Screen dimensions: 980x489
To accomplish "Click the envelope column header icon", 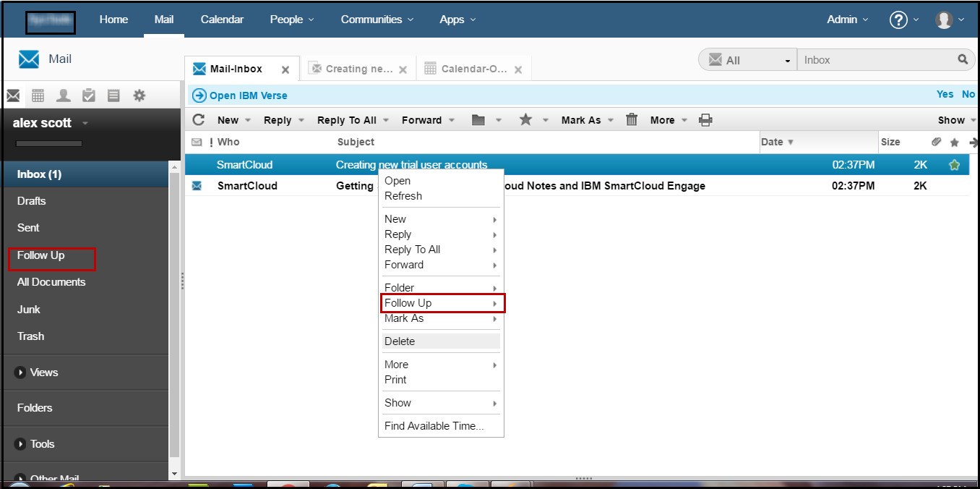I will click(x=197, y=142).
